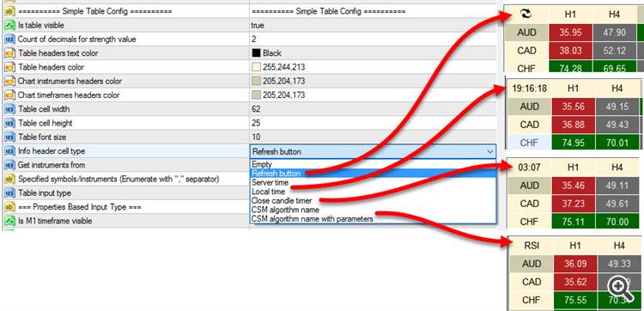Click swatch in 'Chart instruments headers color' row

(256, 82)
